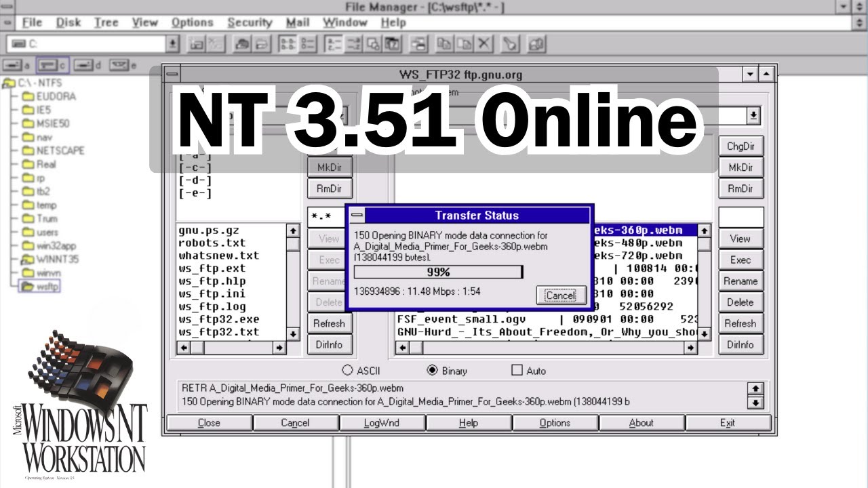The height and width of the screenshot is (488, 868).
Task: Open the Window menu
Action: click(345, 22)
